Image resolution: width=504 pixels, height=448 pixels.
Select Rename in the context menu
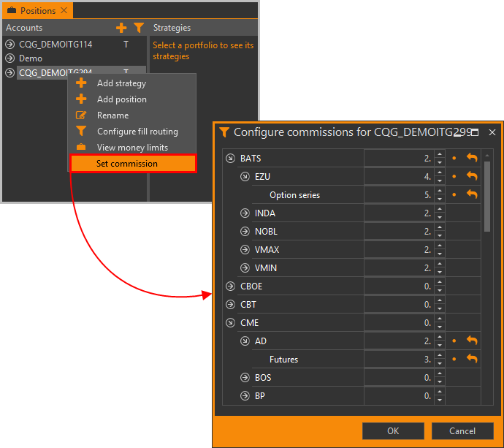pos(112,115)
